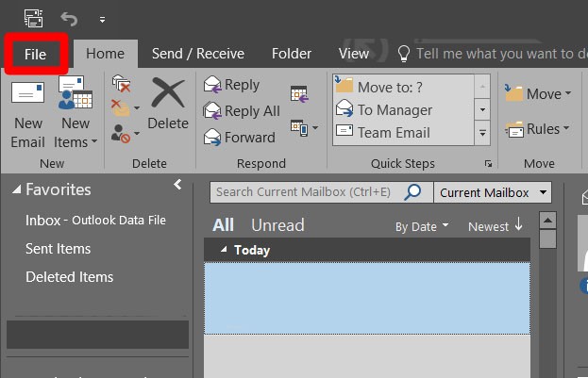Open the Folder ribbon tab
The width and height of the screenshot is (588, 378).
(x=292, y=54)
